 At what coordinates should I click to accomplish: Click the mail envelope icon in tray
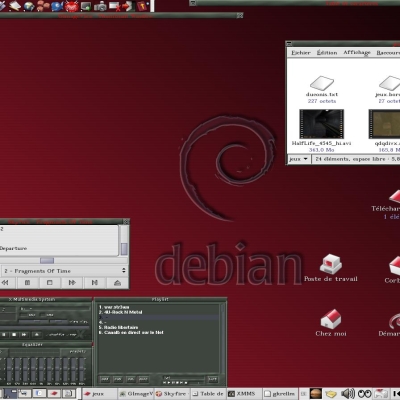tap(381, 394)
